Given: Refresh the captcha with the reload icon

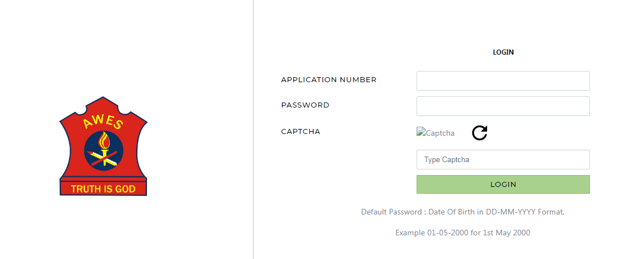Looking at the screenshot, I should 479,133.
